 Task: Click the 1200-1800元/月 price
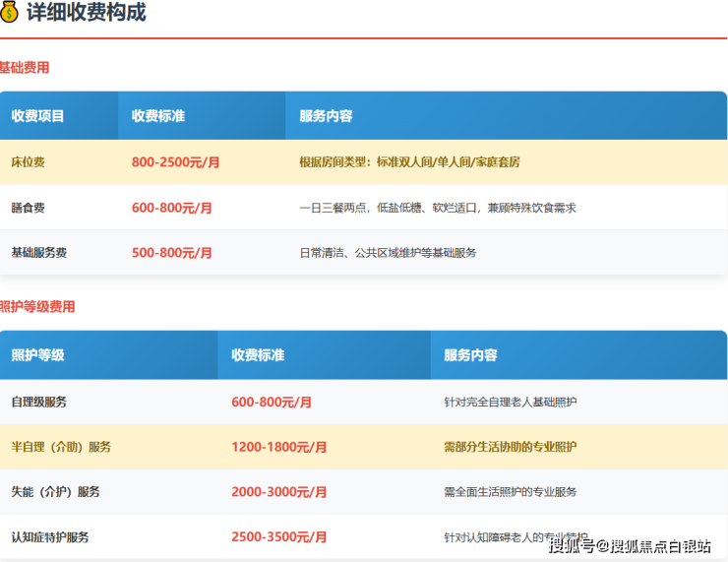click(278, 447)
